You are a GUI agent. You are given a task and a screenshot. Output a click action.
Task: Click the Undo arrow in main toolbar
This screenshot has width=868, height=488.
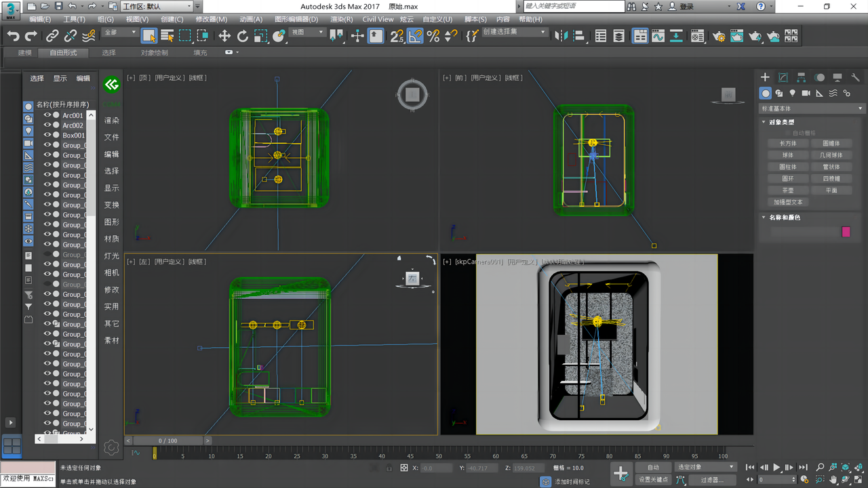13,36
